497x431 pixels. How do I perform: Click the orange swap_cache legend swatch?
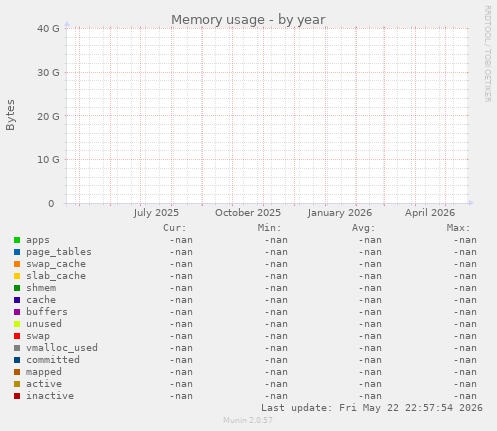(17, 264)
